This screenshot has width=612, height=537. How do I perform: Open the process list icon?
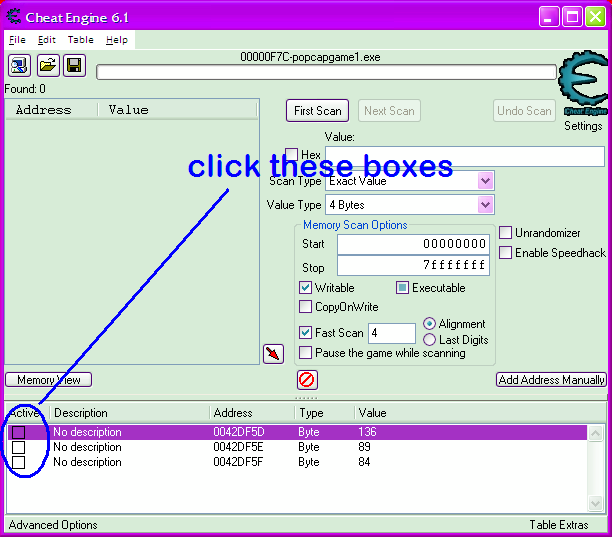click(19, 65)
